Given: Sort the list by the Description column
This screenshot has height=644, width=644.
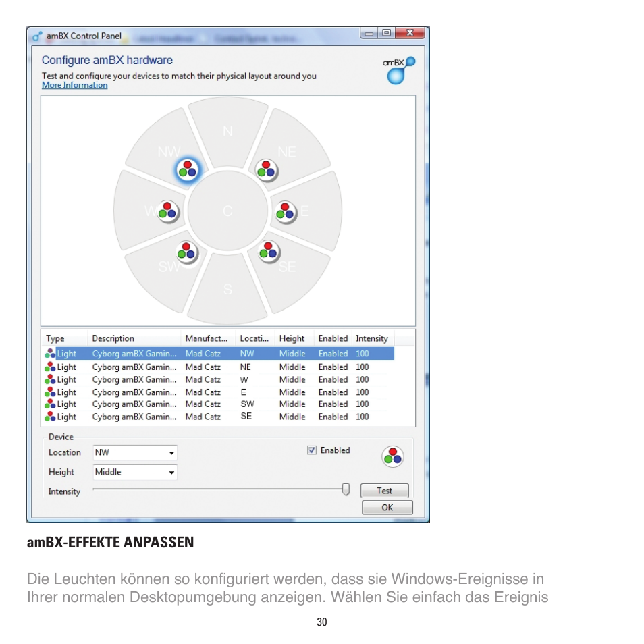Looking at the screenshot, I should (x=134, y=338).
